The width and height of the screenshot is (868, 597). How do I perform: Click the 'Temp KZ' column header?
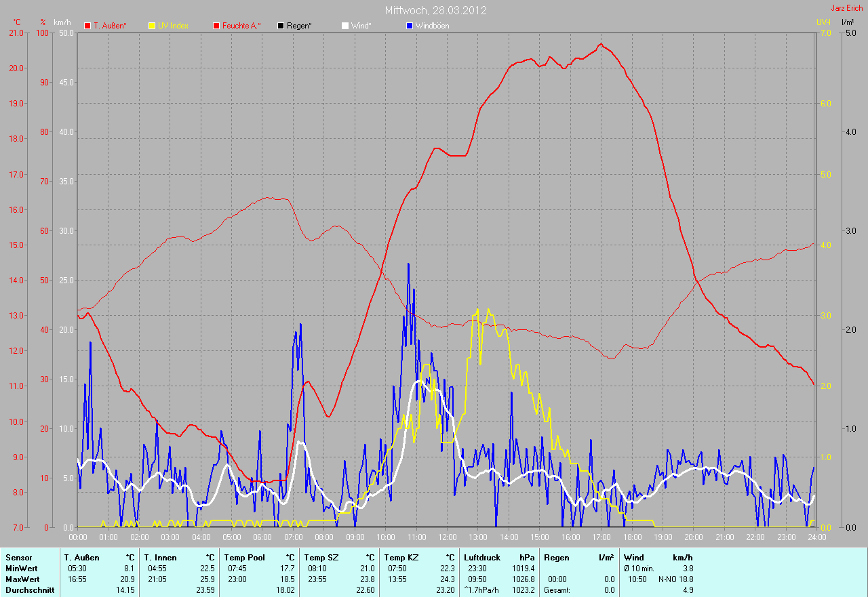(400, 558)
